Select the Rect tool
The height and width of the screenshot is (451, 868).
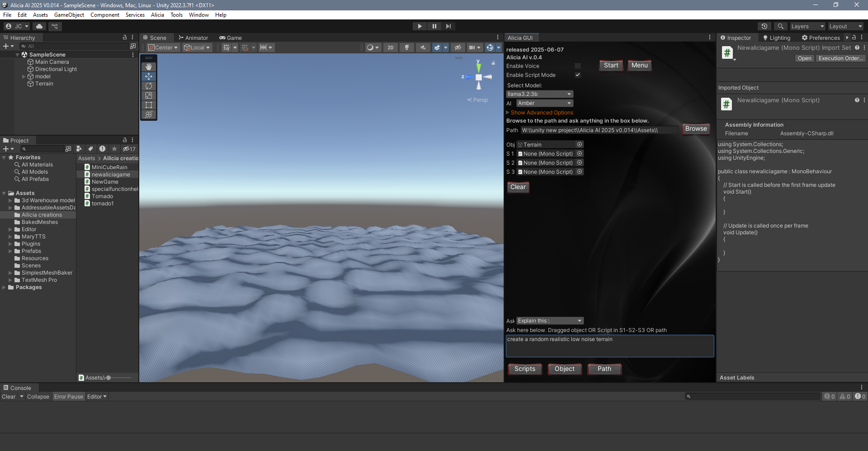pos(149,105)
